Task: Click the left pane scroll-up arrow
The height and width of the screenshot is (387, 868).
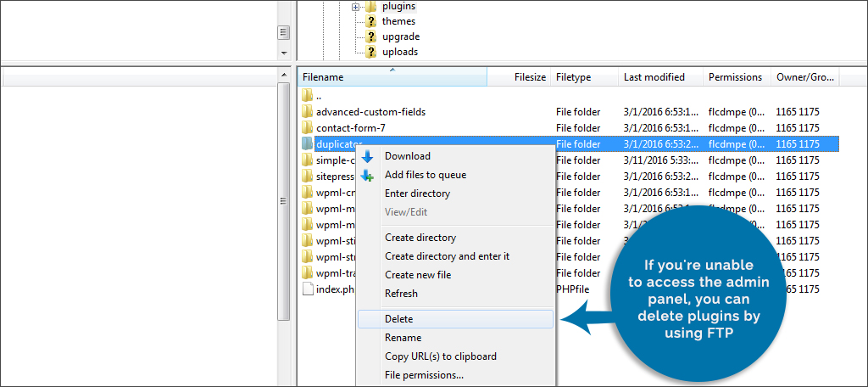Action: (283, 75)
